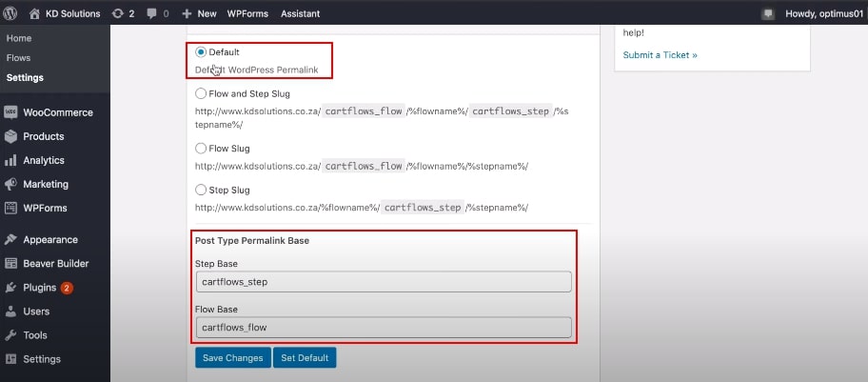
Task: Click the plus icon beside New
Action: [x=187, y=13]
